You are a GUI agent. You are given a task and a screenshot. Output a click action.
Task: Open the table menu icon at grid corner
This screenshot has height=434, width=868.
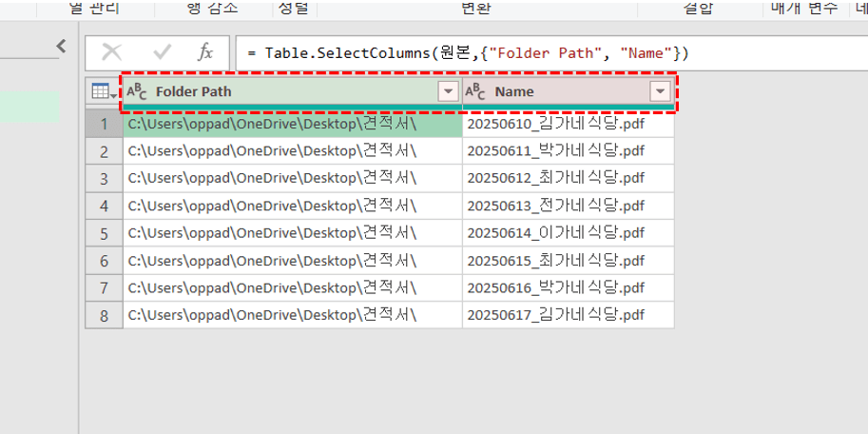103,91
